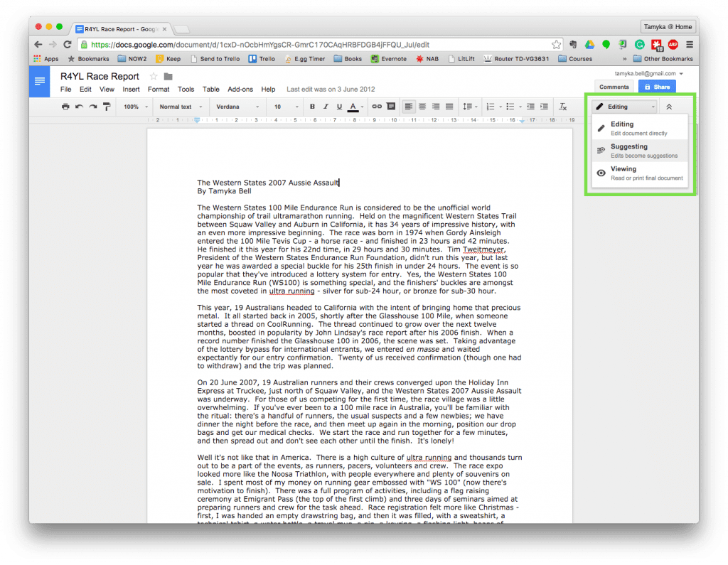Click the blue Share button

click(x=657, y=87)
